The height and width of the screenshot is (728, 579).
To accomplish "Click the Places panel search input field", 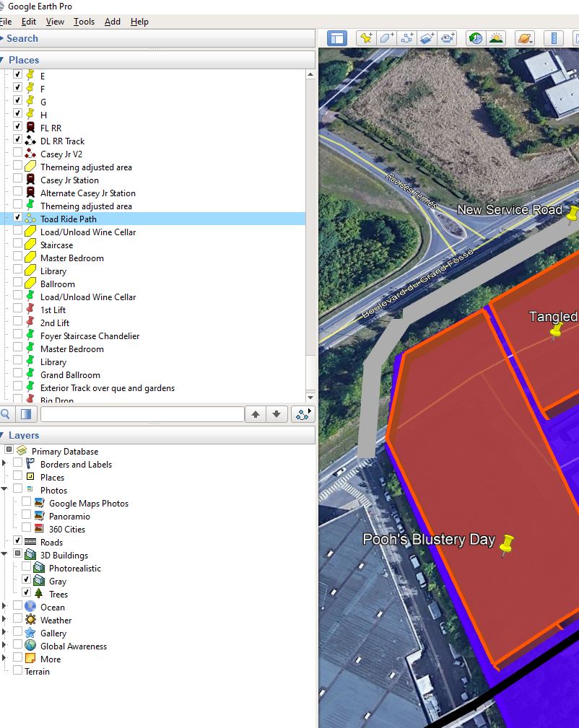I will click(142, 414).
